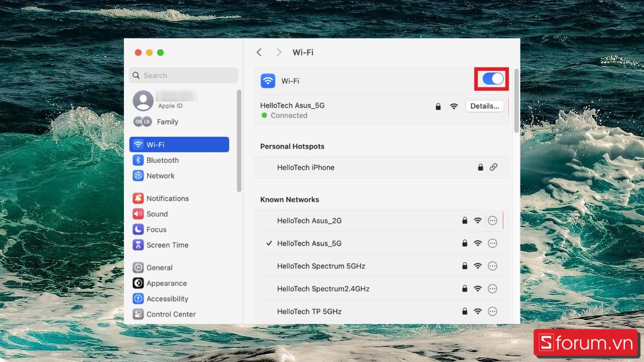Click the Apple ID profile picture

pos(142,100)
